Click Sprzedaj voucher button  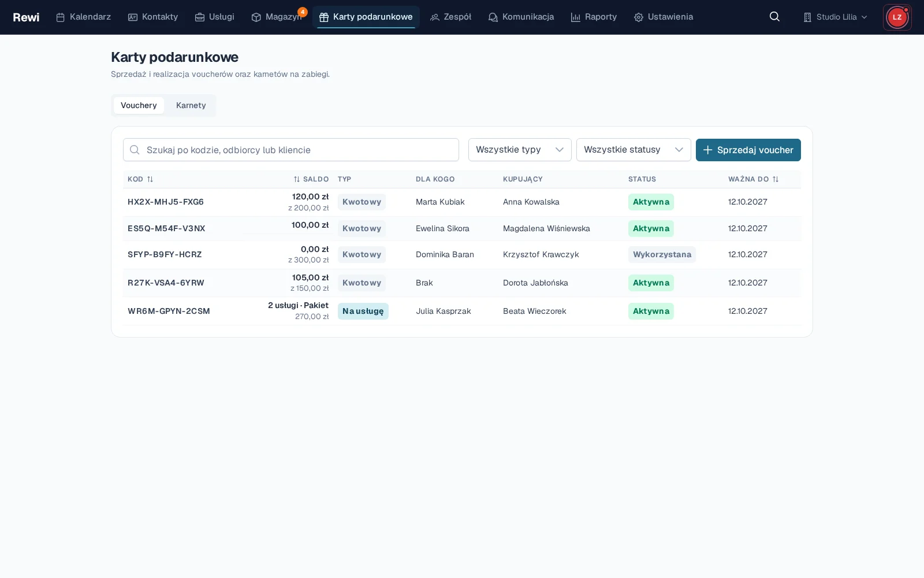coord(748,150)
